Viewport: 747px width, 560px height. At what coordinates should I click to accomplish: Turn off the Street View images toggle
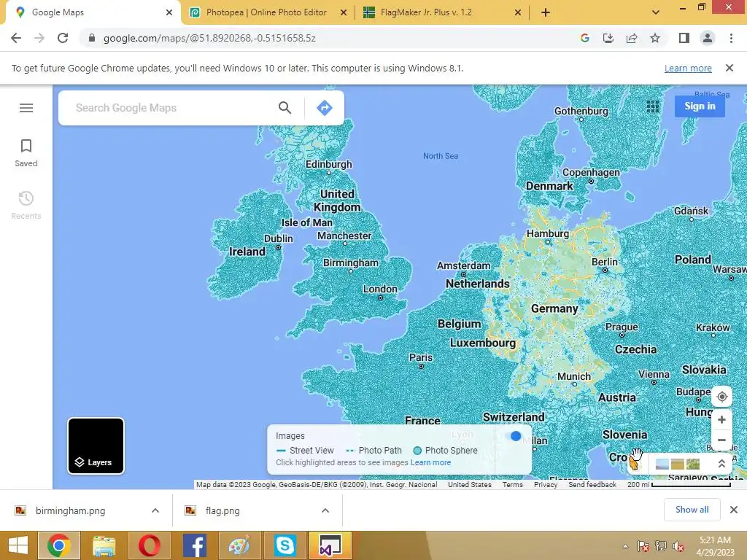tap(513, 436)
